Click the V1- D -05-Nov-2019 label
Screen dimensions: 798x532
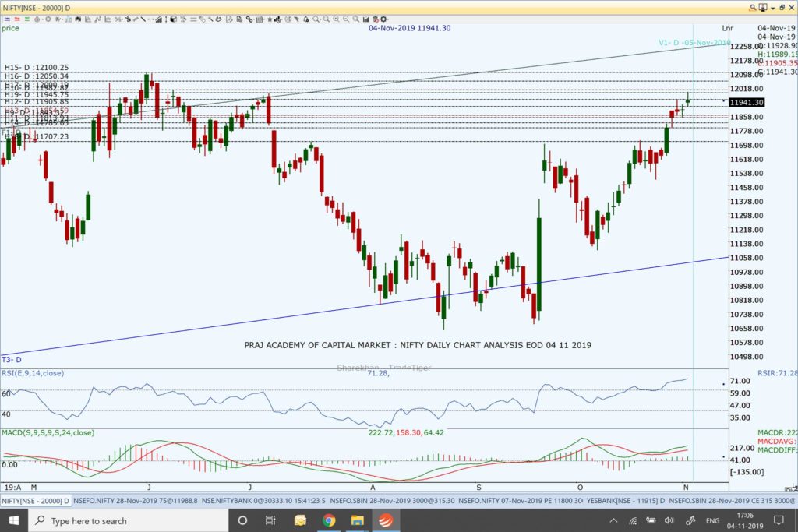pyautogui.click(x=694, y=42)
